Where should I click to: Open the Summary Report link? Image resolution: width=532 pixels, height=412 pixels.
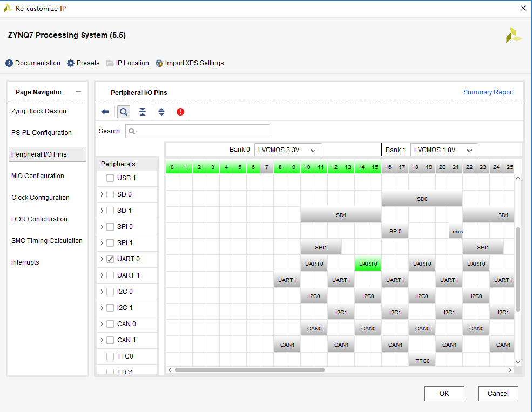(488, 92)
